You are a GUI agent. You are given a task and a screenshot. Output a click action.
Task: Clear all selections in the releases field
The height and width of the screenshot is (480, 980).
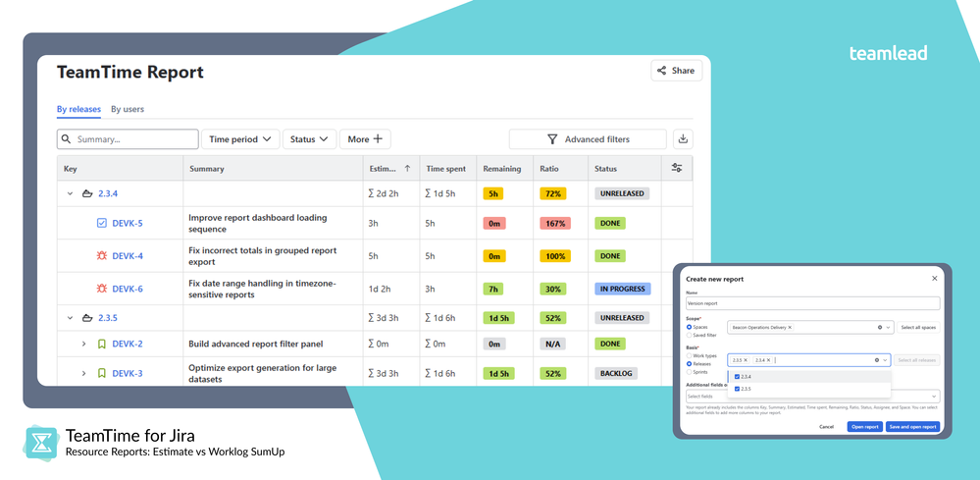[877, 360]
